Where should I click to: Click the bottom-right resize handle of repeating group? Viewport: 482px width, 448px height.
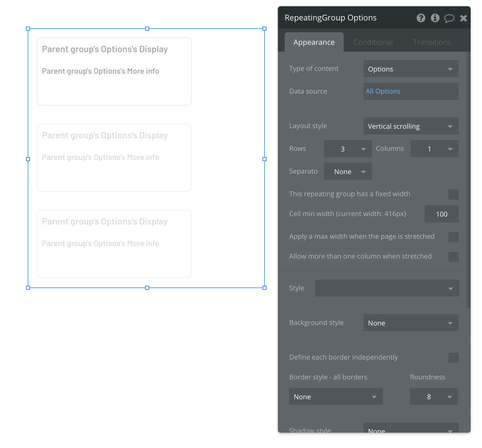265,288
